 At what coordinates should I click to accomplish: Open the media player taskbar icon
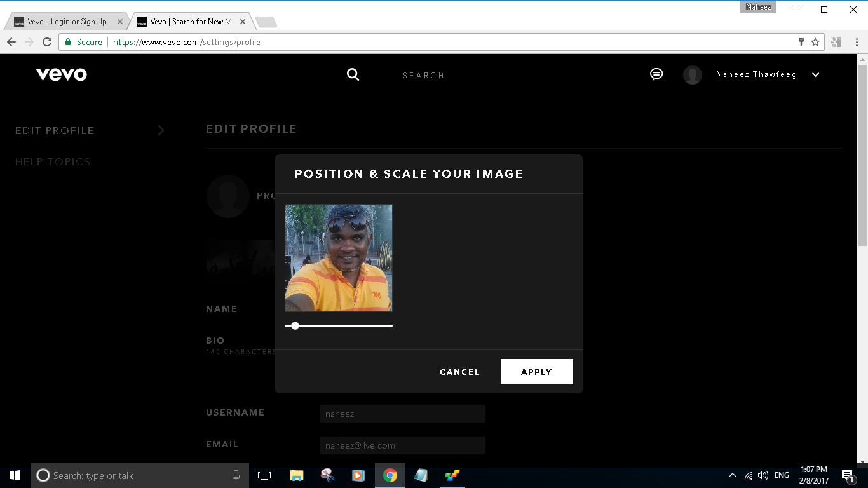358,475
